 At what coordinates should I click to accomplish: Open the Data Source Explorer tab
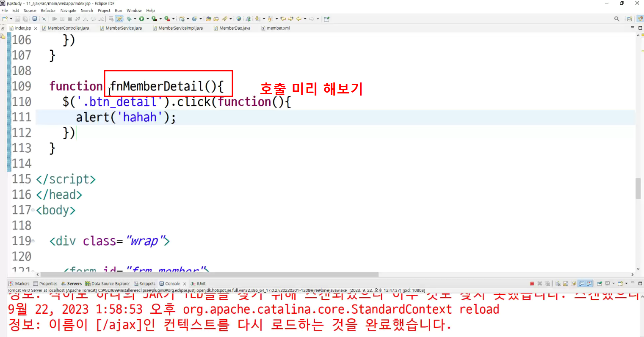coord(108,284)
